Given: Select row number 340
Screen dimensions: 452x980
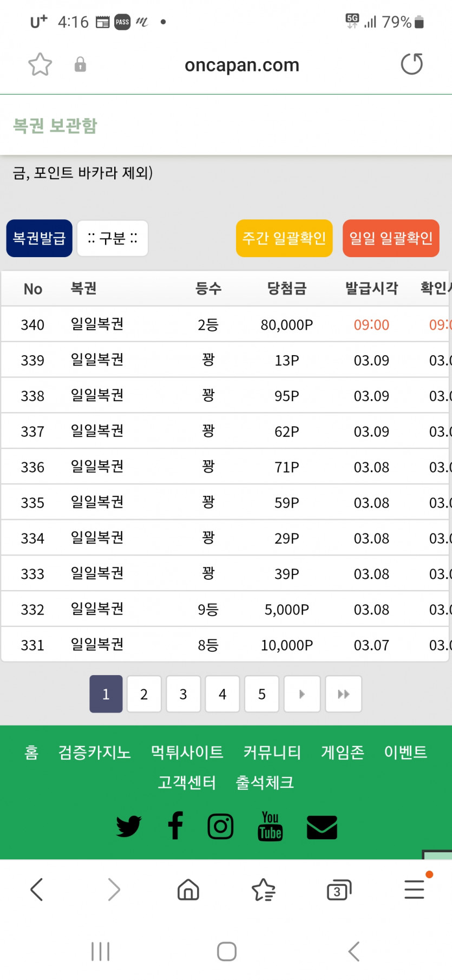Looking at the screenshot, I should [x=32, y=325].
